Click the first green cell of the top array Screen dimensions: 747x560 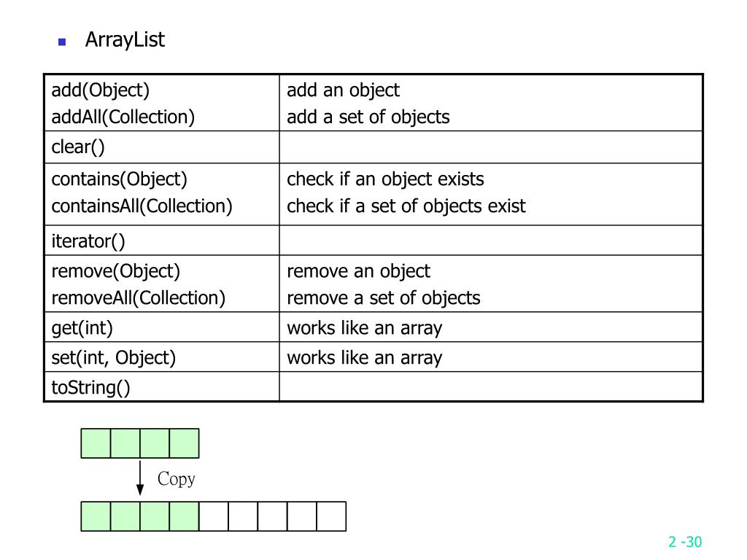[96, 443]
